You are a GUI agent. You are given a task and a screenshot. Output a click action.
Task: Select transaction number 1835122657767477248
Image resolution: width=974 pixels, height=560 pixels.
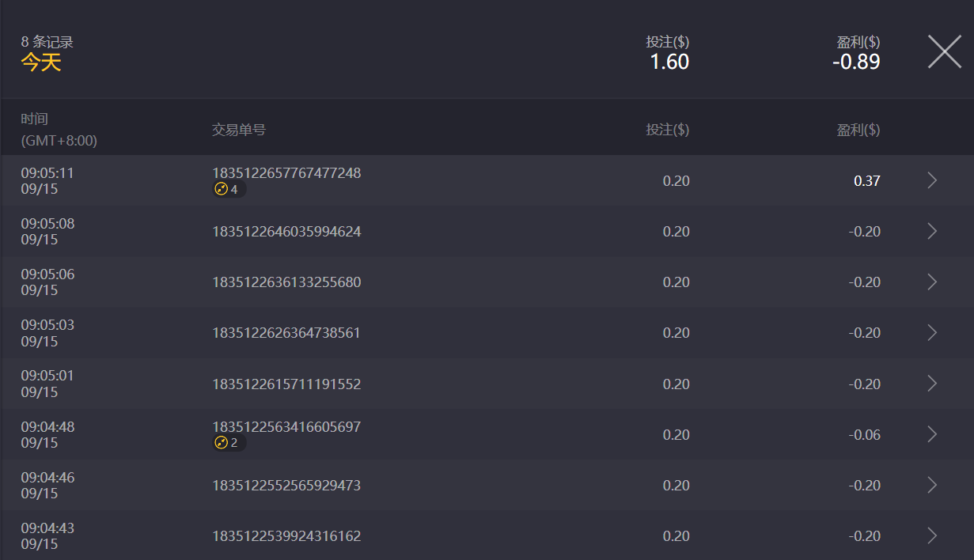tap(286, 172)
